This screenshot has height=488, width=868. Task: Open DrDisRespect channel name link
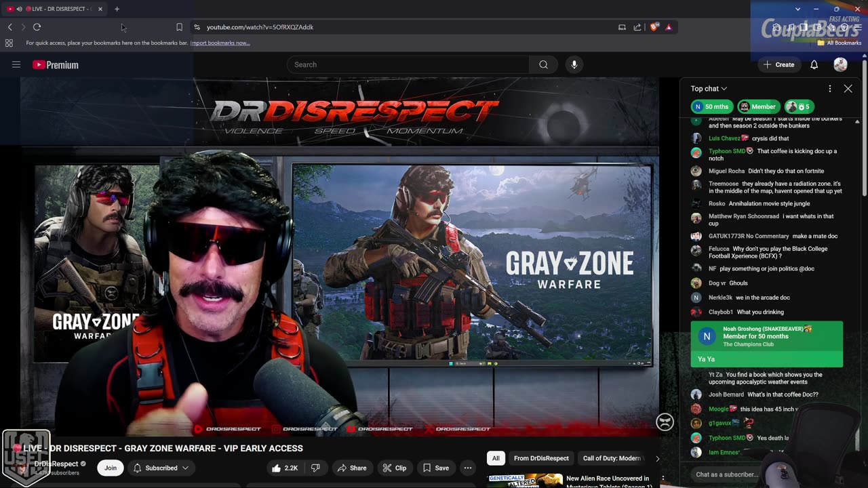56,464
